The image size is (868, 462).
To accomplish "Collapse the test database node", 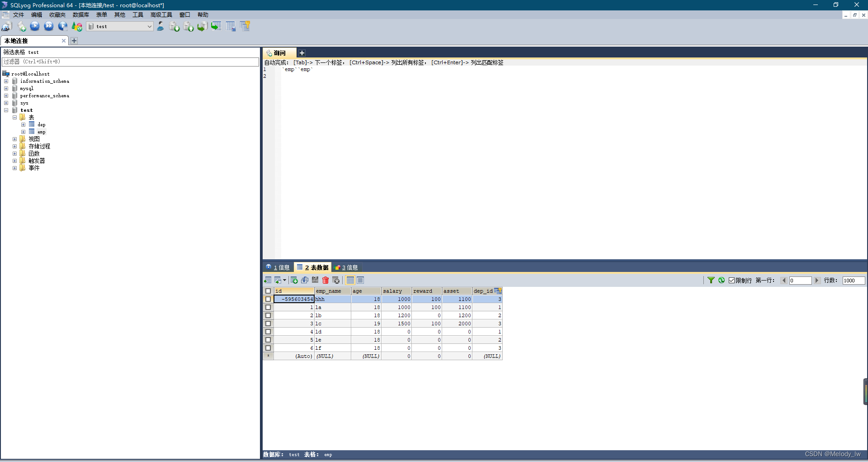I will 6,110.
